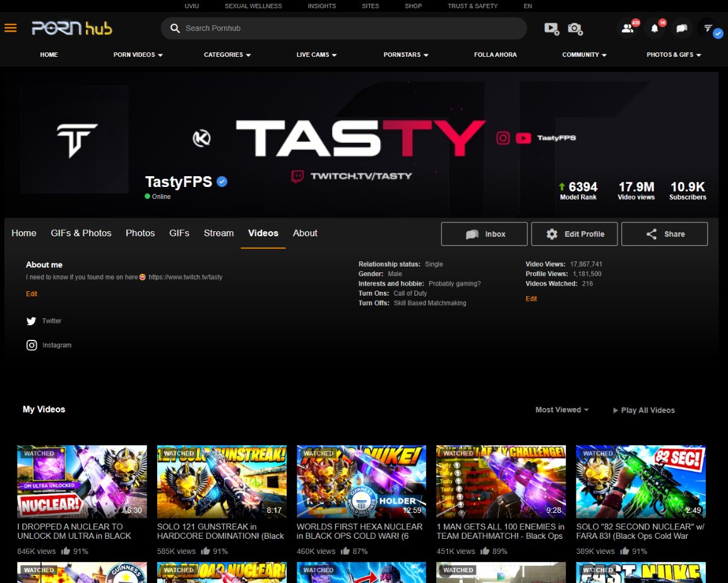
Task: Switch to the GIFs tab
Action: [x=179, y=233]
